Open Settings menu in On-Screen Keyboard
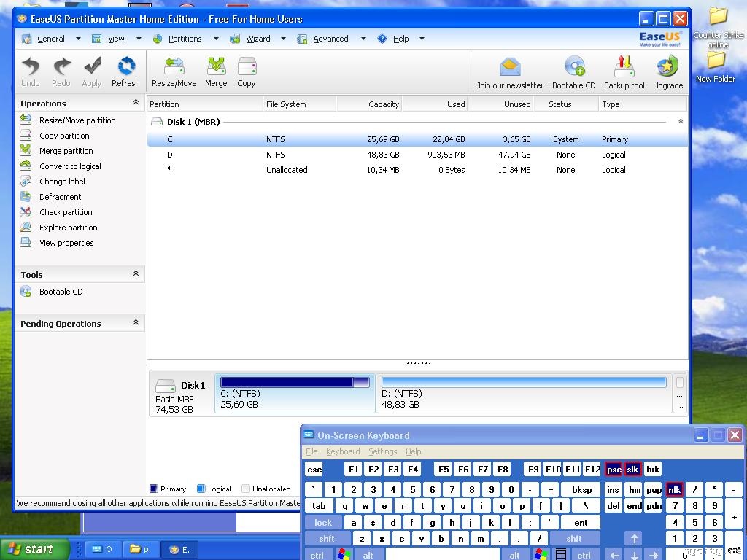The height and width of the screenshot is (560, 747). pos(382,451)
